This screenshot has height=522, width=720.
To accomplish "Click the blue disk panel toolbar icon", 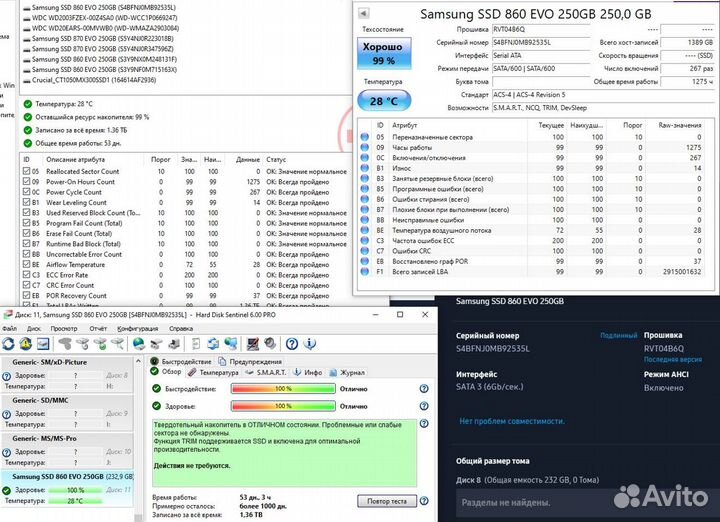I will [43, 343].
